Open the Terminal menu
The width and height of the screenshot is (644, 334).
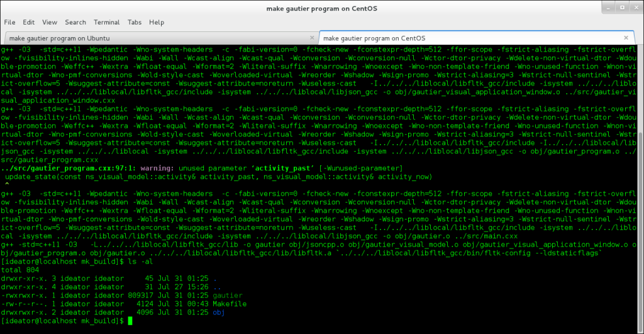[x=106, y=22]
